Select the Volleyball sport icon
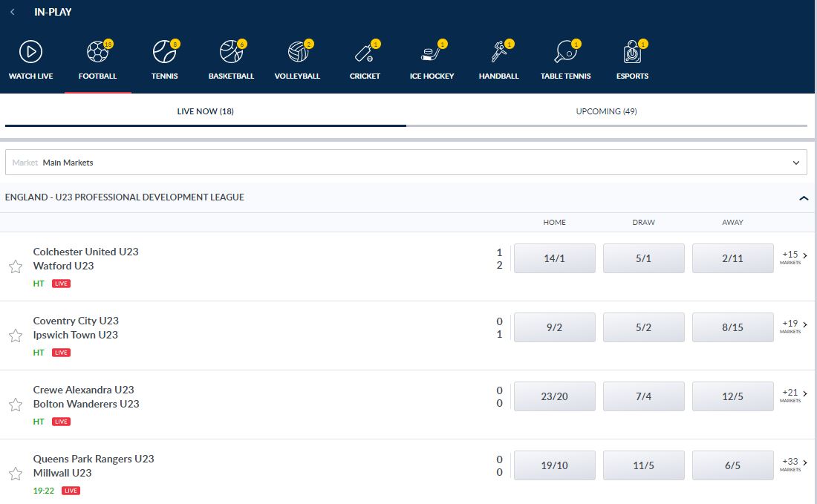The height and width of the screenshot is (504, 817). coord(298,52)
